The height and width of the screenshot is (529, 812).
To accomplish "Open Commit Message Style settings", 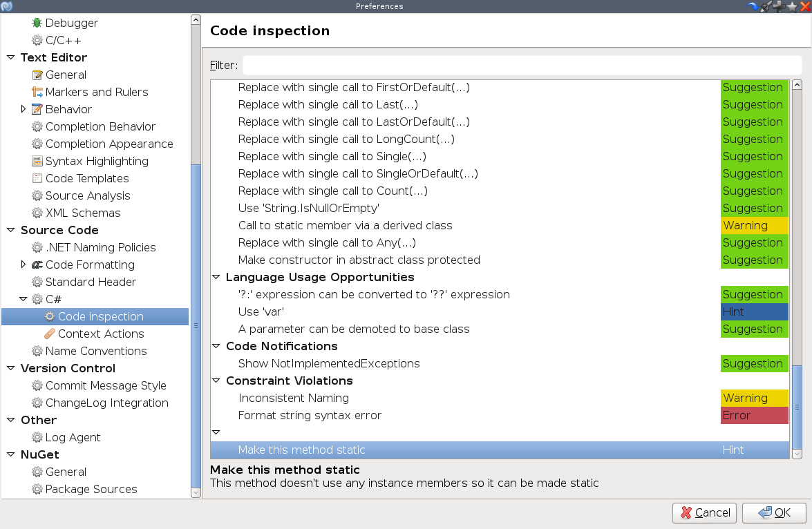I will [106, 385].
